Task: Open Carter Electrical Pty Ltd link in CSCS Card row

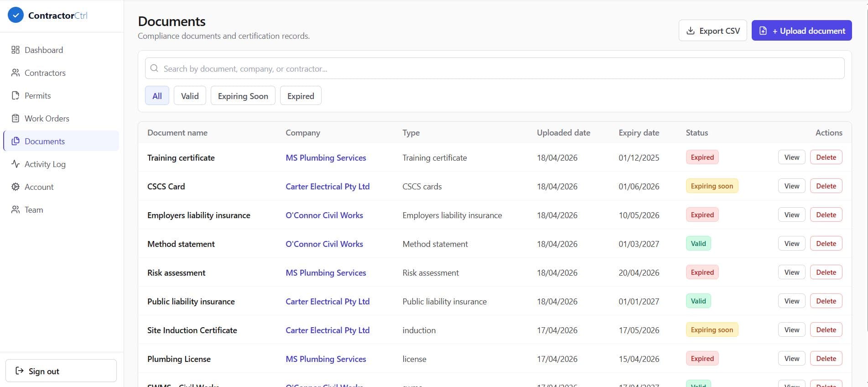Action: [x=327, y=186]
